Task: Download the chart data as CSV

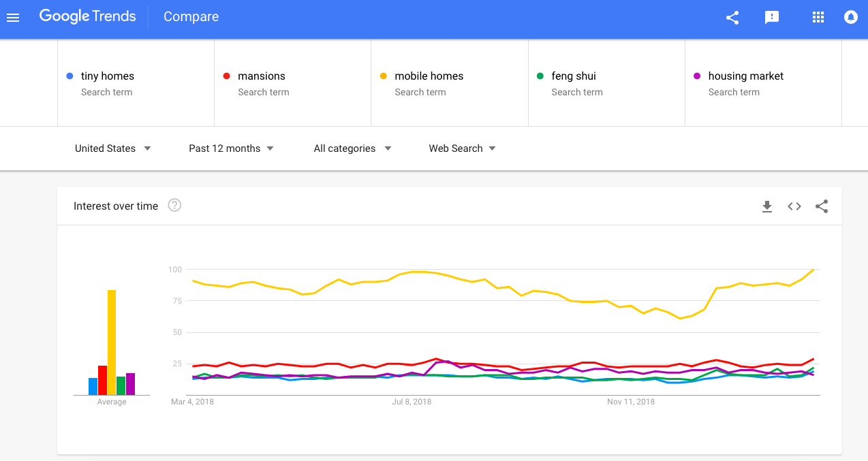Action: click(x=767, y=206)
